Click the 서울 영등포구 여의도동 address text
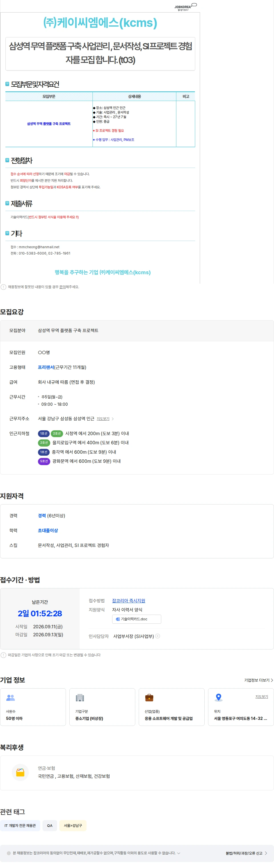 [240, 718]
